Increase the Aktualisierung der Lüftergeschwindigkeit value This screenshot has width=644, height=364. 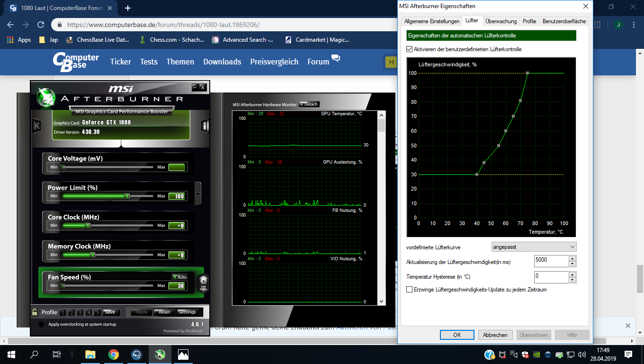point(572,258)
